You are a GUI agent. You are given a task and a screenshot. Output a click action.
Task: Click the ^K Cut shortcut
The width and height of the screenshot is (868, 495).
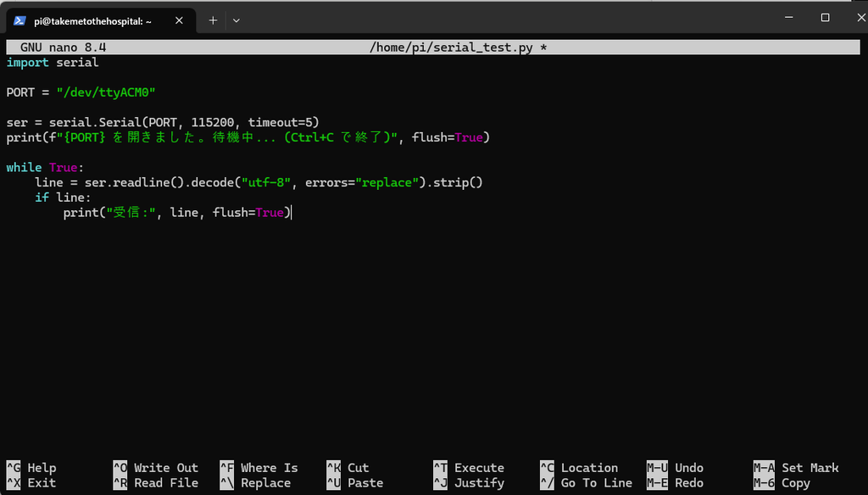click(348, 468)
